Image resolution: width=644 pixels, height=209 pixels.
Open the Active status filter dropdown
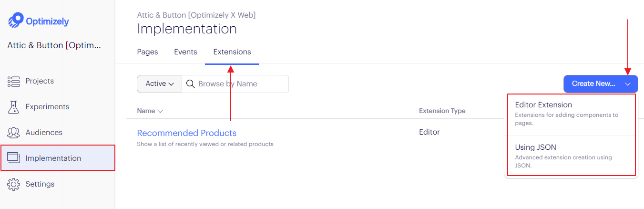pos(159,84)
